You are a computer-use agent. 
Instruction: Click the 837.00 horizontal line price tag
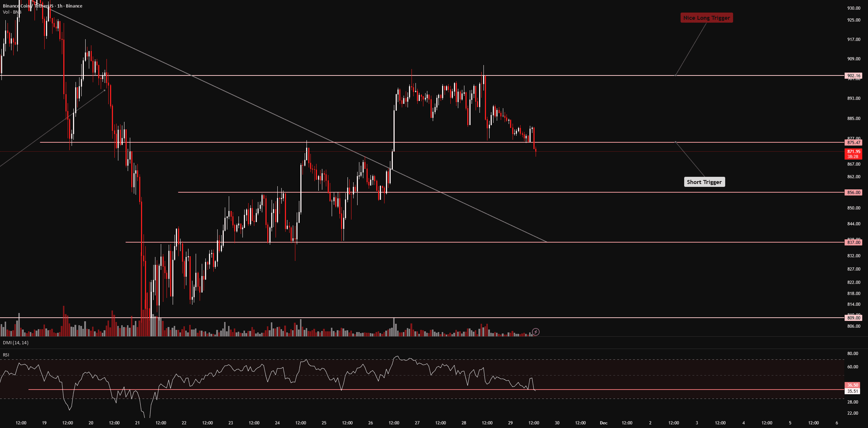click(x=854, y=243)
